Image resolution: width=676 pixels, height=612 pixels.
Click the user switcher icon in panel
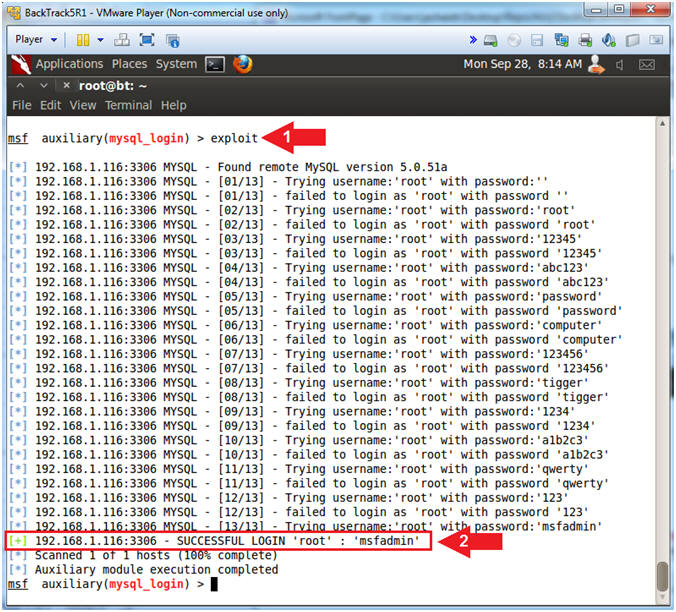coord(596,65)
